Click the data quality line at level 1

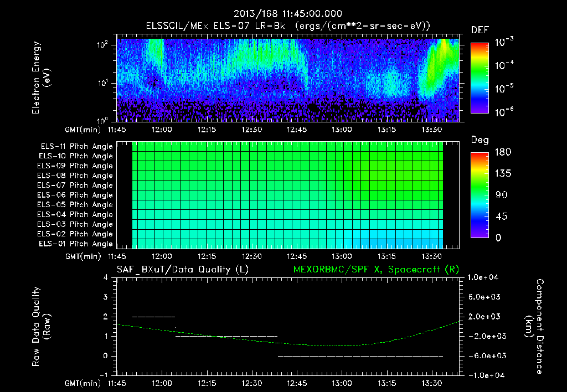click(226, 336)
